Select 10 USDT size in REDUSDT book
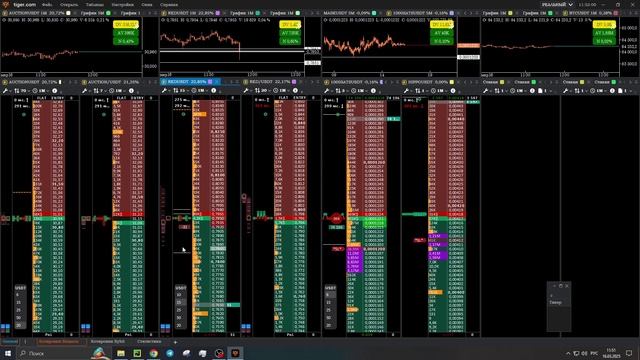This screenshot has height=360, width=640. click(x=180, y=295)
